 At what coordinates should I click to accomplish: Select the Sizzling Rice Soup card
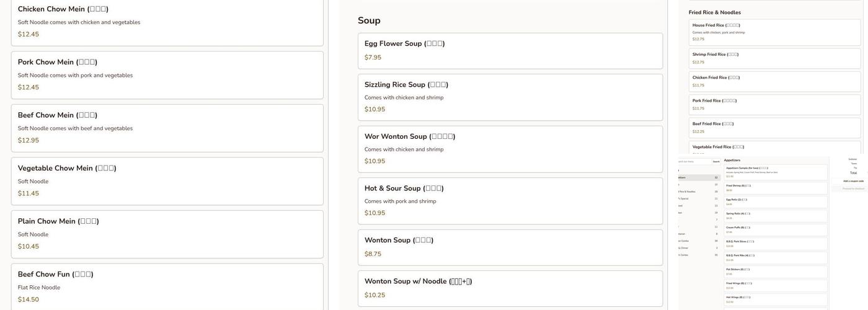click(x=510, y=97)
